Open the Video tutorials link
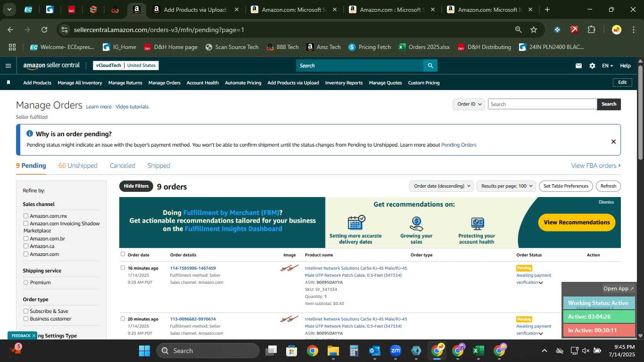This screenshot has height=362, width=644. tap(132, 107)
